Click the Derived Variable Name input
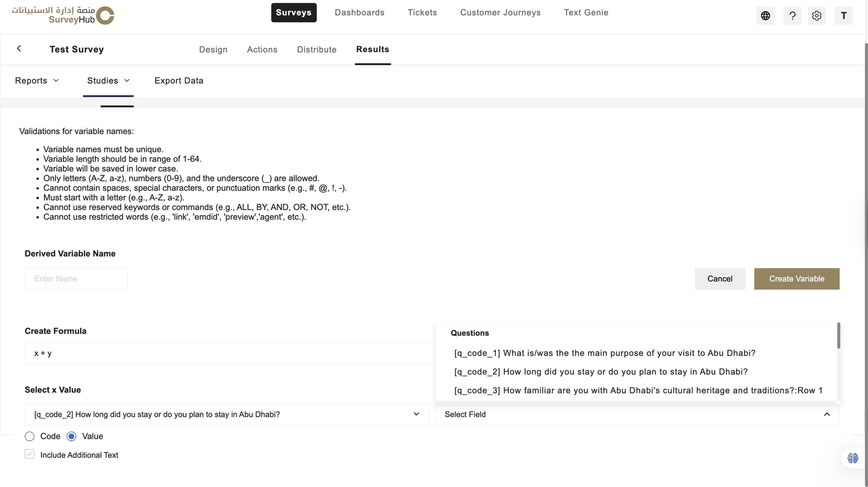Image resolution: width=868 pixels, height=487 pixels. point(76,279)
